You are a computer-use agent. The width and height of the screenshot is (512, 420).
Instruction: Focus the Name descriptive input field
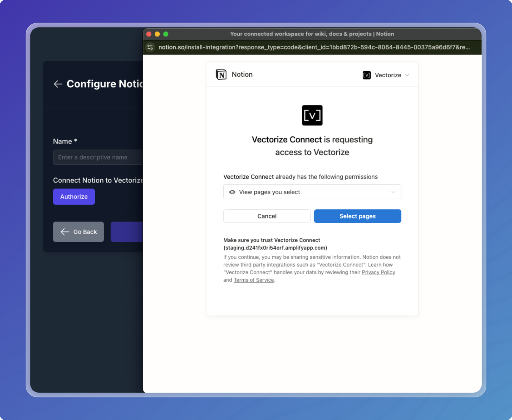[x=98, y=157]
